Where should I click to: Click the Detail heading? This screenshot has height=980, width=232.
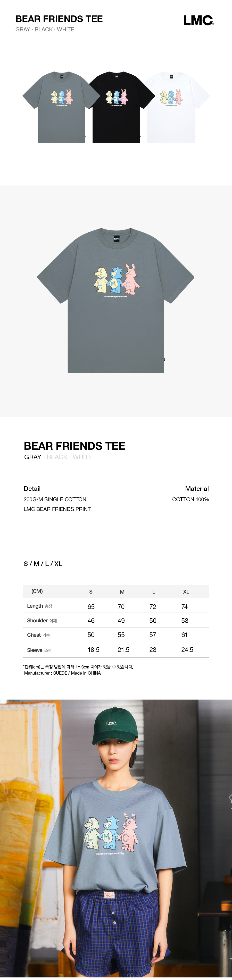pos(32,489)
